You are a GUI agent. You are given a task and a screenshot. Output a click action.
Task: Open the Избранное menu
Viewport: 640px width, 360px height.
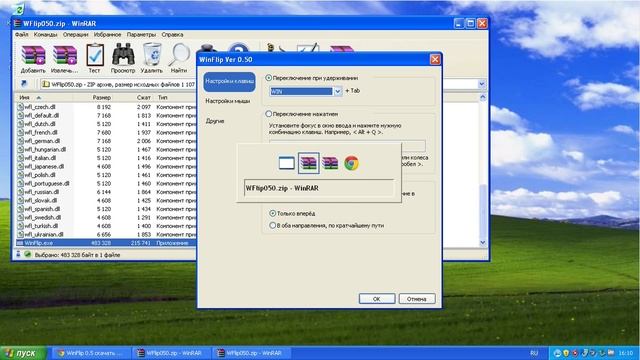point(107,35)
